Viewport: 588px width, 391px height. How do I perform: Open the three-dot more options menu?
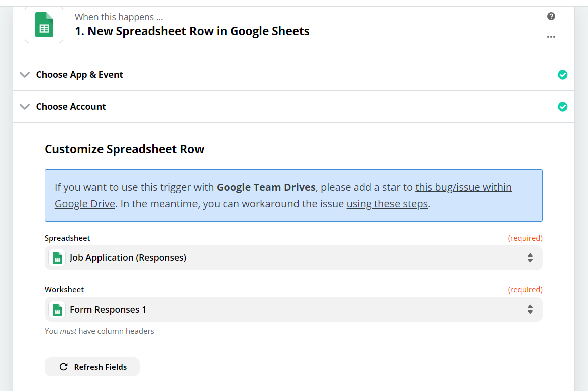551,37
